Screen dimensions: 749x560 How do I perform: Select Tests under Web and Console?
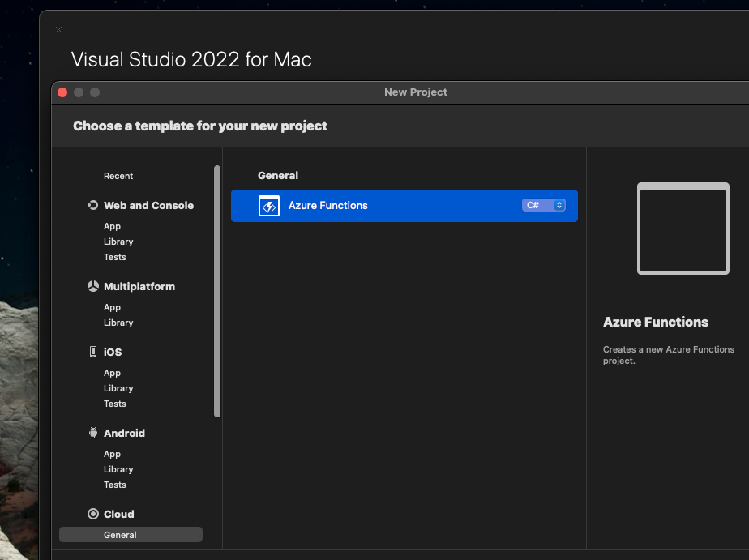click(114, 257)
